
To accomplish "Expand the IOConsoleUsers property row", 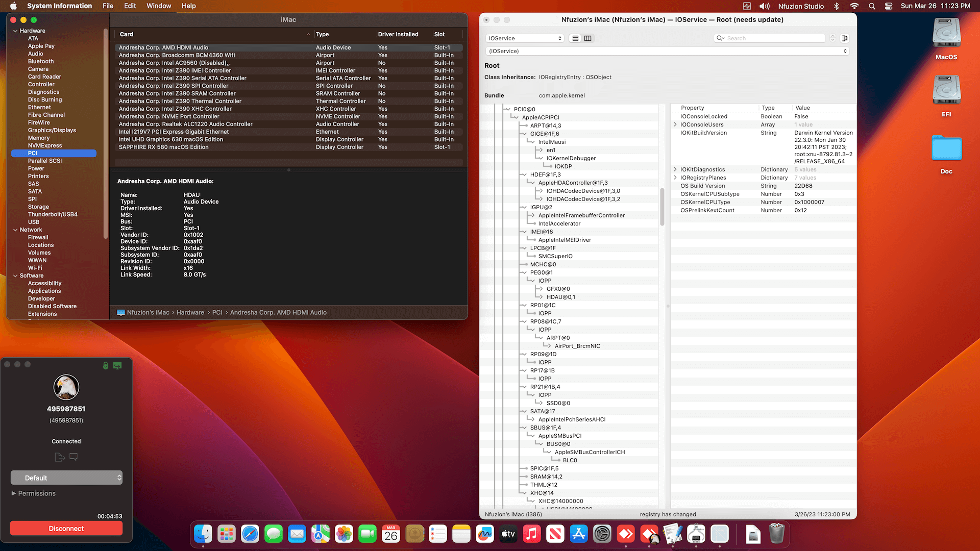I will 675,124.
